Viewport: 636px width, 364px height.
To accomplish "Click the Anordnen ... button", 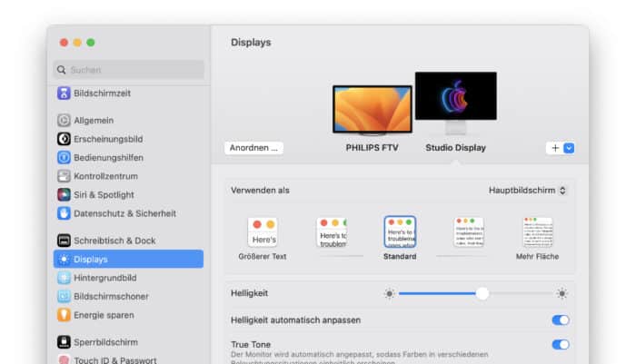I will [253, 148].
